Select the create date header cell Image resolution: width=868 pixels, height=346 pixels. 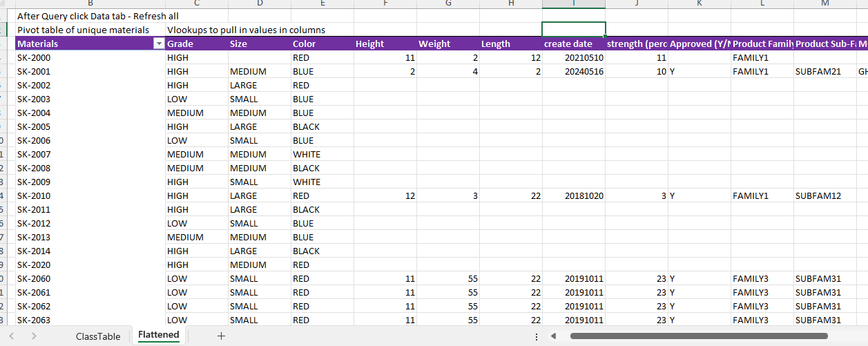point(573,44)
